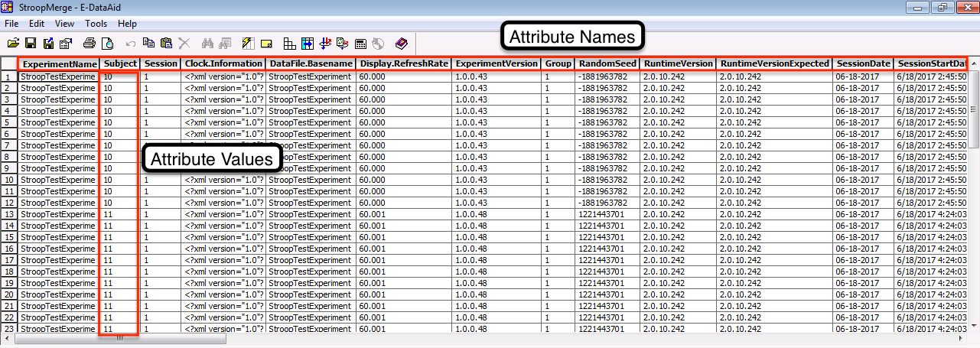Select the Display.RefreshRate column header
This screenshot has height=348, width=980.
(404, 63)
